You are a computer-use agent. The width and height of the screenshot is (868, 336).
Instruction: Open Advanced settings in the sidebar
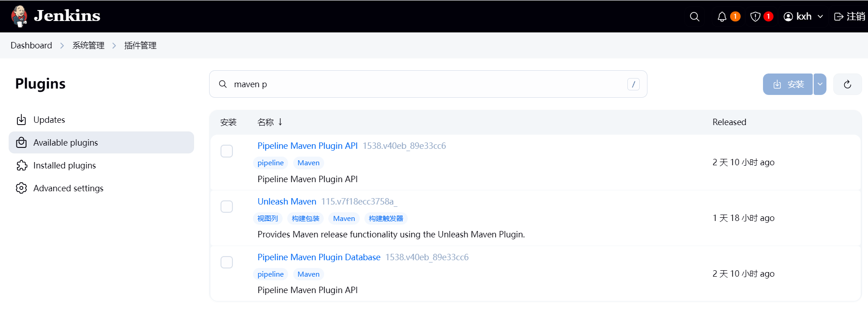tap(101, 188)
